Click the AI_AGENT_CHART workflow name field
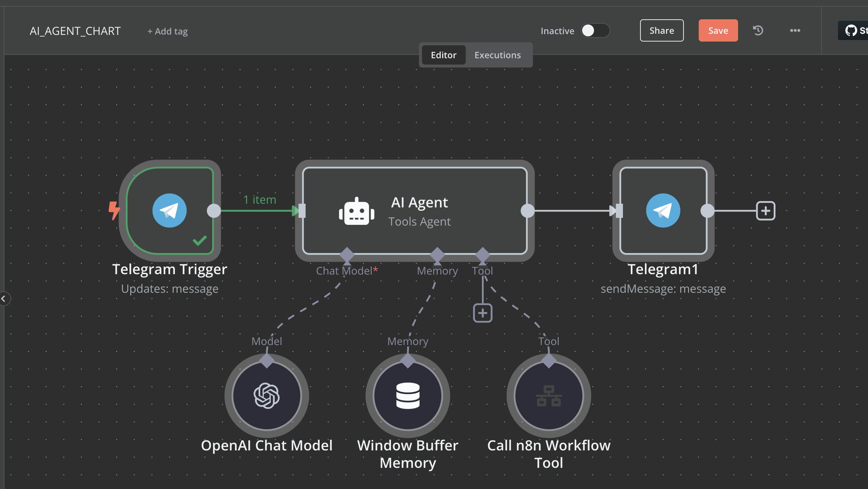The image size is (868, 489). click(75, 31)
